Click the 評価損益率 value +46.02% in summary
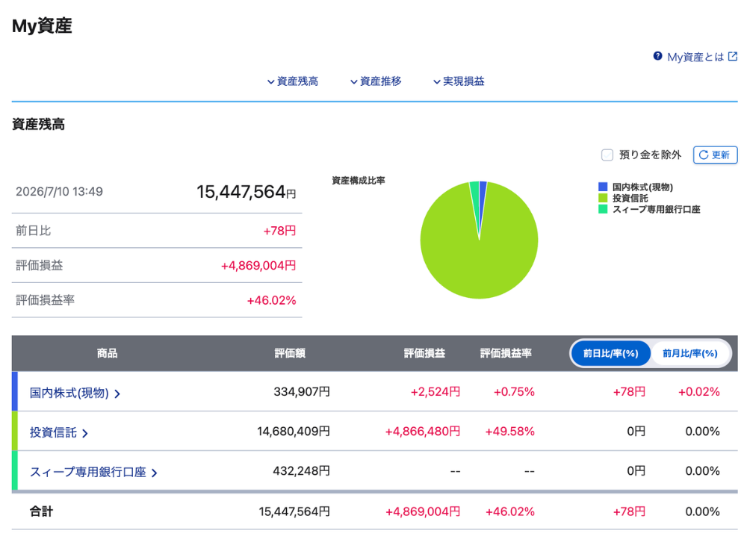 click(x=271, y=300)
